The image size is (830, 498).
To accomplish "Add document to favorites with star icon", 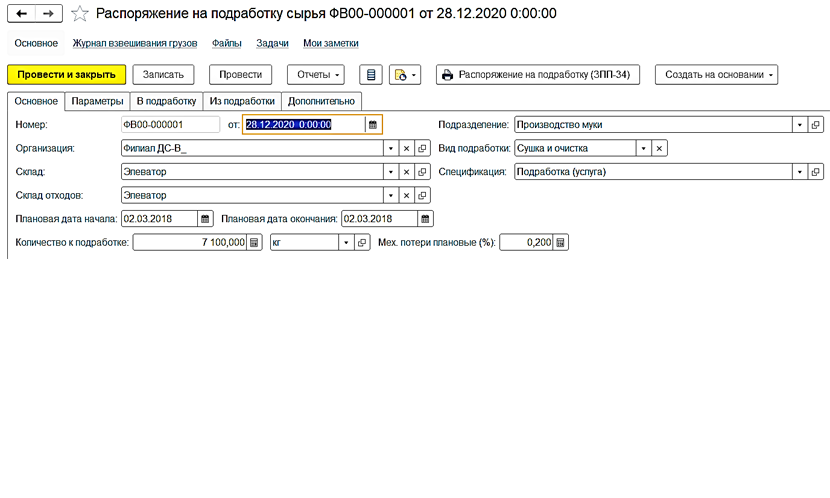I will coord(79,14).
